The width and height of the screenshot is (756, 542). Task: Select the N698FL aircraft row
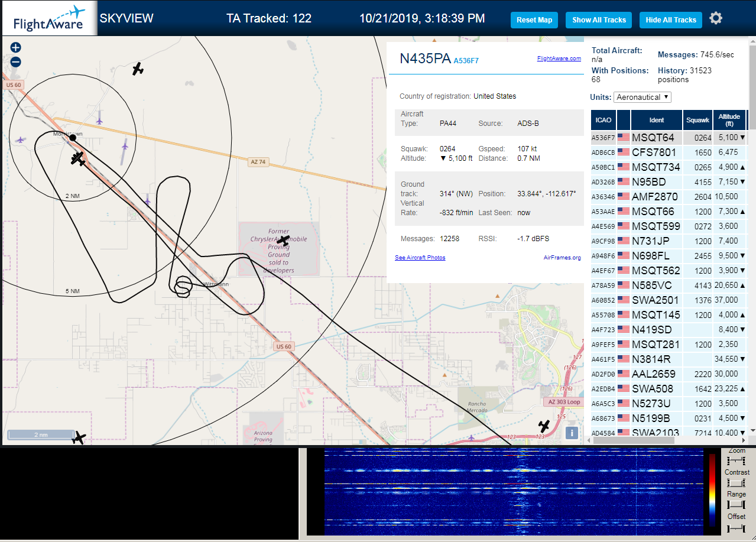coord(669,255)
